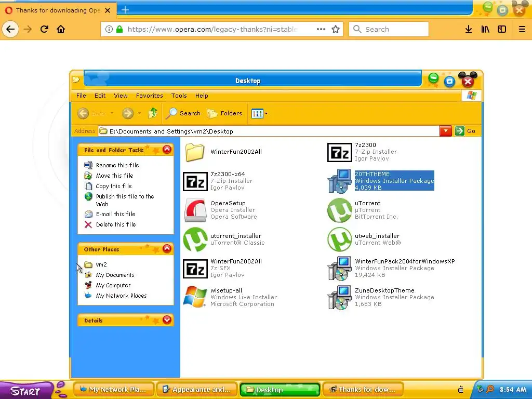This screenshot has height=399, width=532.
Task: Select the uTorrent BitTorrent Inc. icon
Action: [x=339, y=210]
